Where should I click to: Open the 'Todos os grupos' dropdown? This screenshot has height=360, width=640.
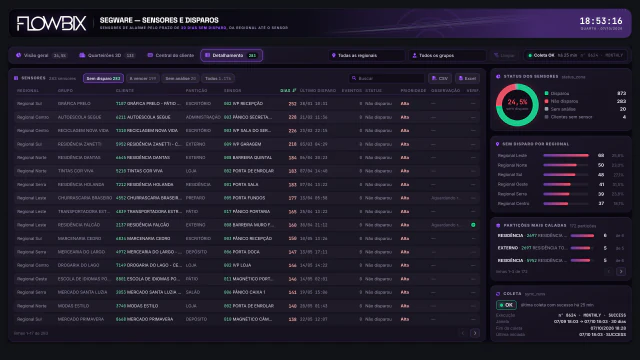pos(447,56)
